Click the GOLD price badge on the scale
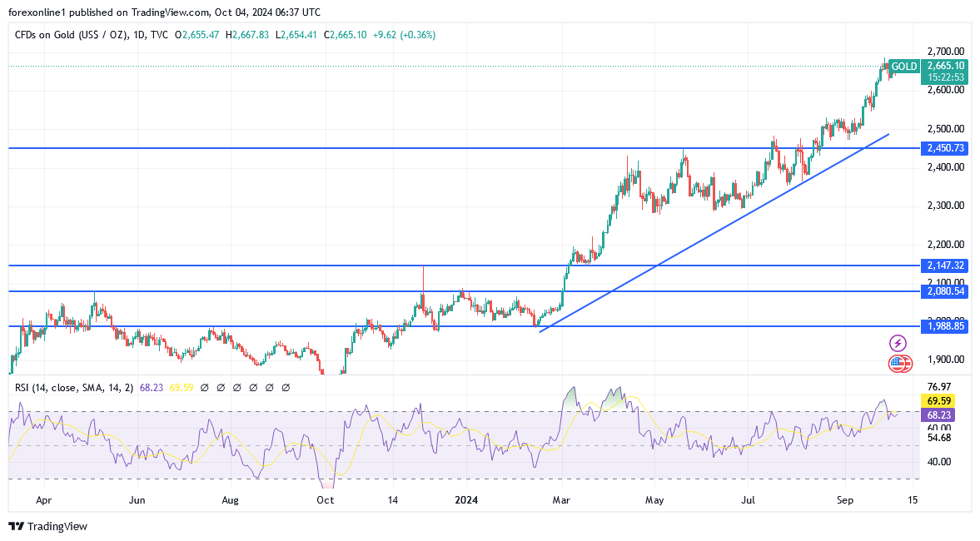980x541 pixels. pos(905,66)
